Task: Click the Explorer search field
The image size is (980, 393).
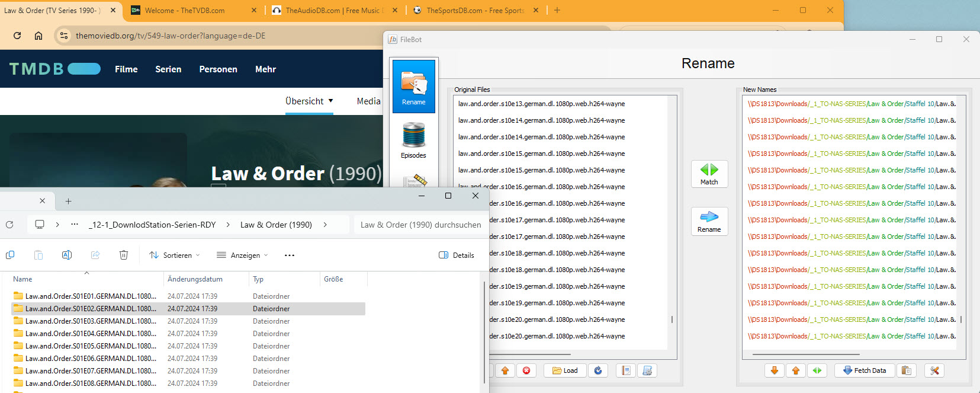Action: (421, 225)
